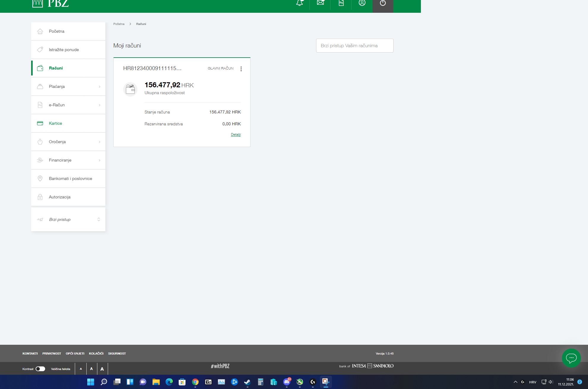Open Steam from the Windows taskbar

pyautogui.click(x=247, y=382)
